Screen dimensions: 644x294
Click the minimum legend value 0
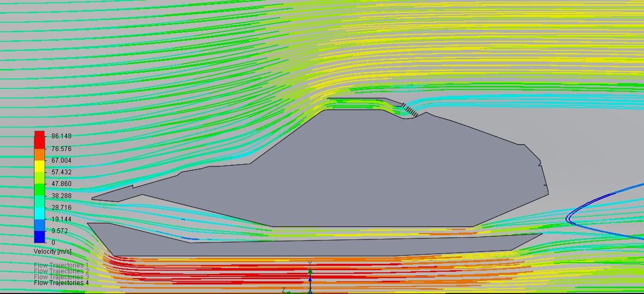[x=53, y=243]
